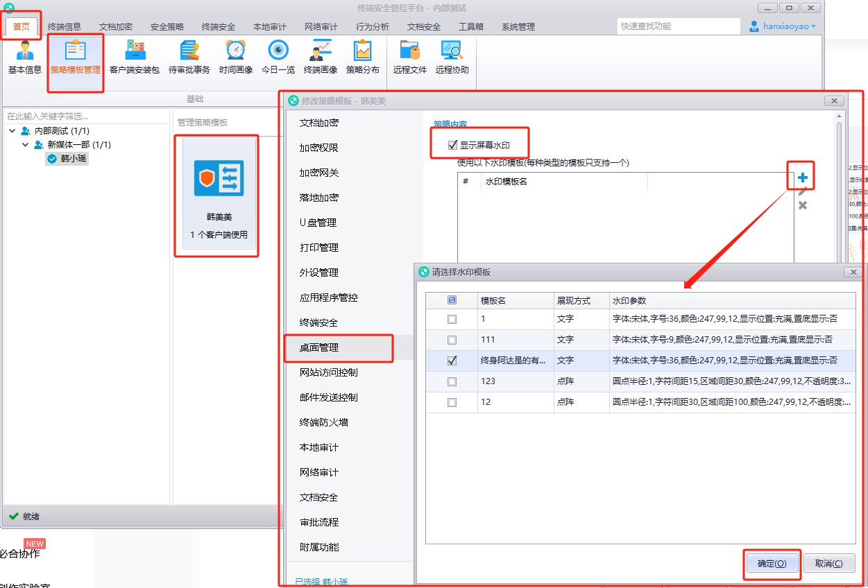Open 今日一览 eye icon
Image resolution: width=868 pixels, height=588 pixels.
278,58
